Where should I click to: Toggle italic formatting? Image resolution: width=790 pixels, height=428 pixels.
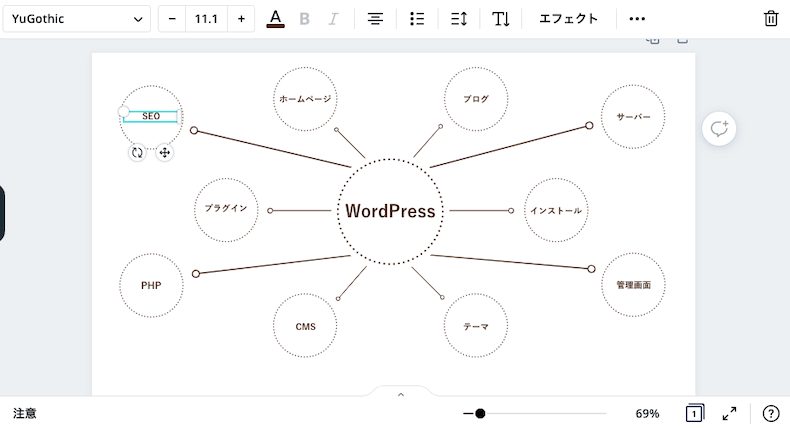click(x=333, y=19)
